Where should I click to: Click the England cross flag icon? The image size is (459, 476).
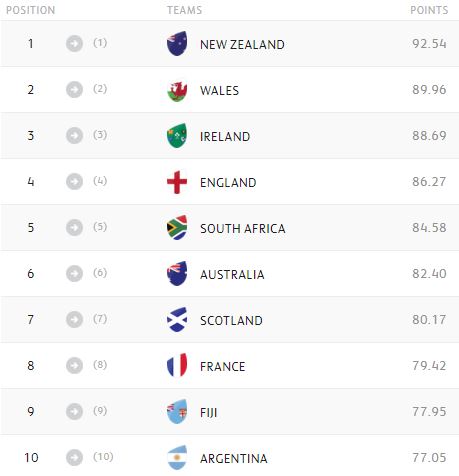point(177,182)
